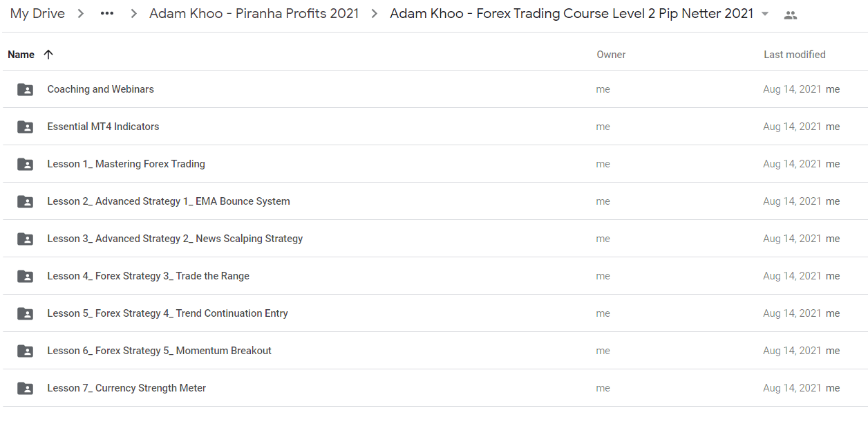The image size is (868, 433).
Task: Open Last modified column sort option
Action: point(794,55)
